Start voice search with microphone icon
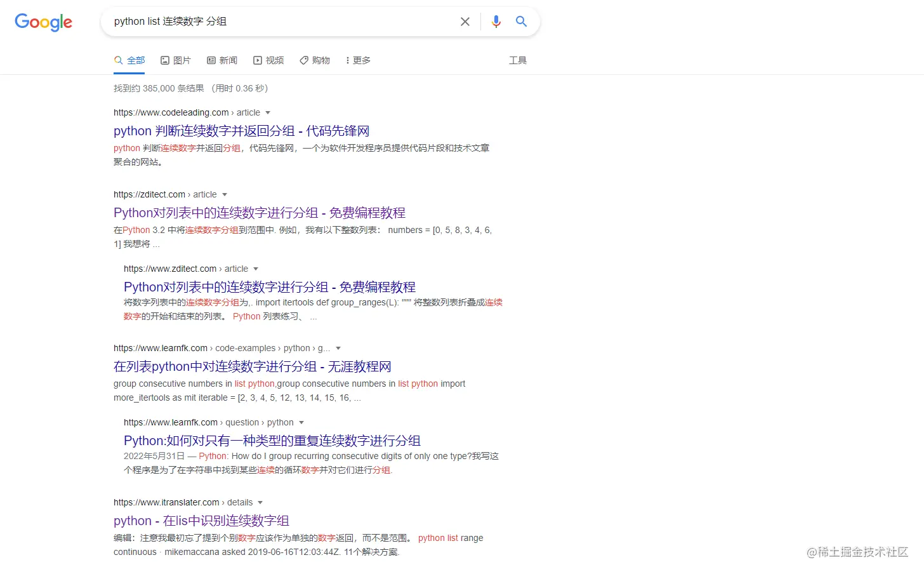This screenshot has width=924, height=574. [x=496, y=22]
